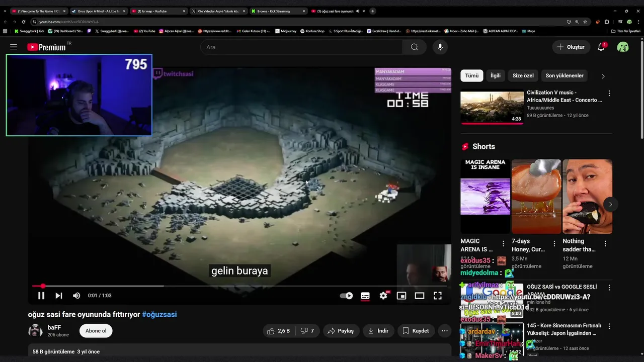The width and height of the screenshot is (644, 362).
Task: Open the apps grid in bookmarks bar
Action: [5, 31]
